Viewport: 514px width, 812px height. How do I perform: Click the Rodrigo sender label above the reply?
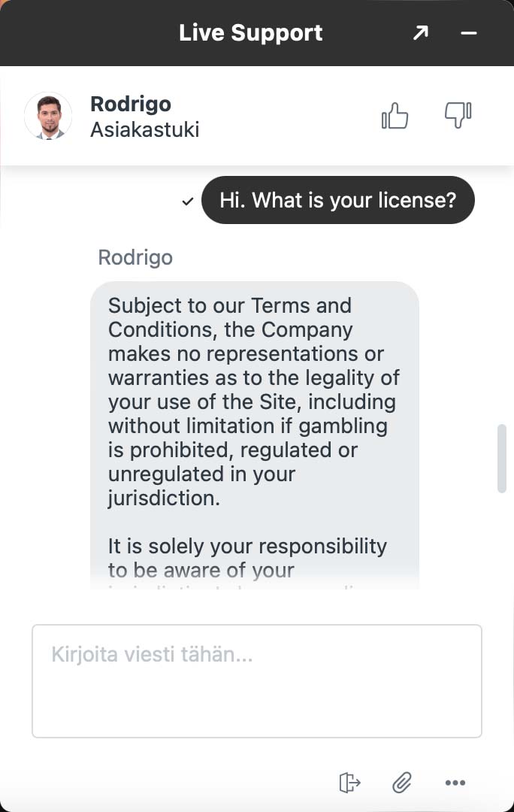pos(135,257)
